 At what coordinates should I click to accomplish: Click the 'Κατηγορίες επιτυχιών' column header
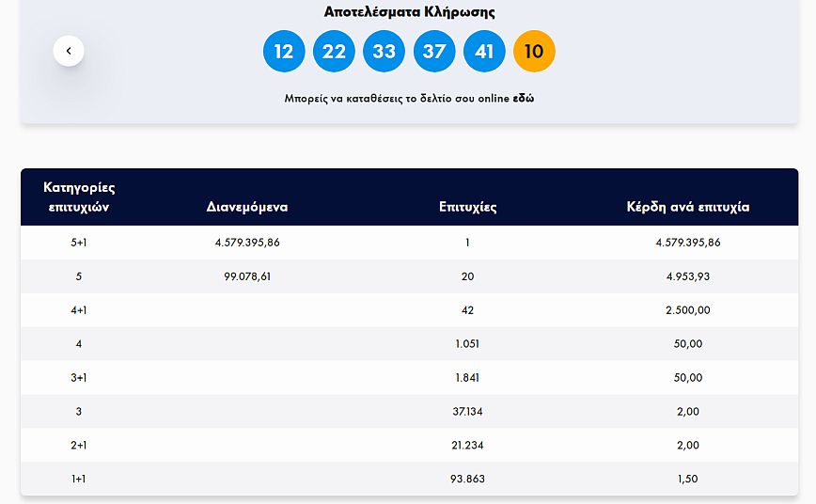point(79,197)
